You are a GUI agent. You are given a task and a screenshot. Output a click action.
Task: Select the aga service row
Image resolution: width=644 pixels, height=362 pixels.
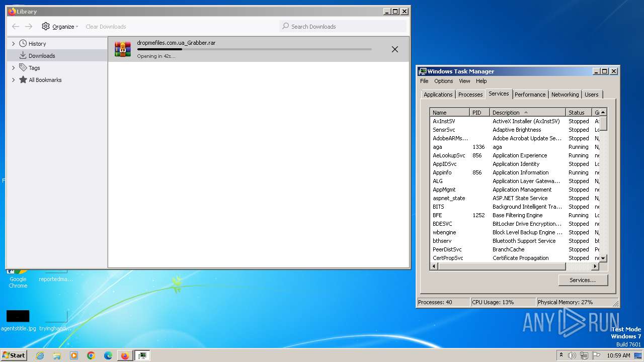515,147
